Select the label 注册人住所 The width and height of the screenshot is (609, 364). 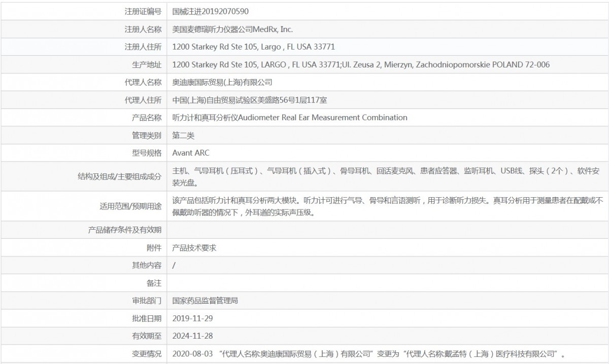[x=143, y=47]
